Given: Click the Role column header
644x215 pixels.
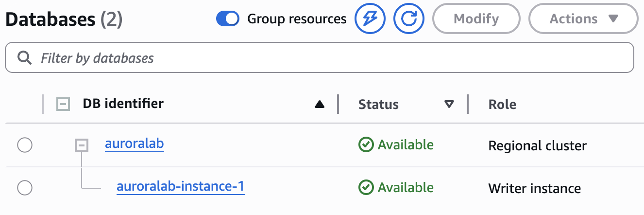Looking at the screenshot, I should click(x=502, y=105).
